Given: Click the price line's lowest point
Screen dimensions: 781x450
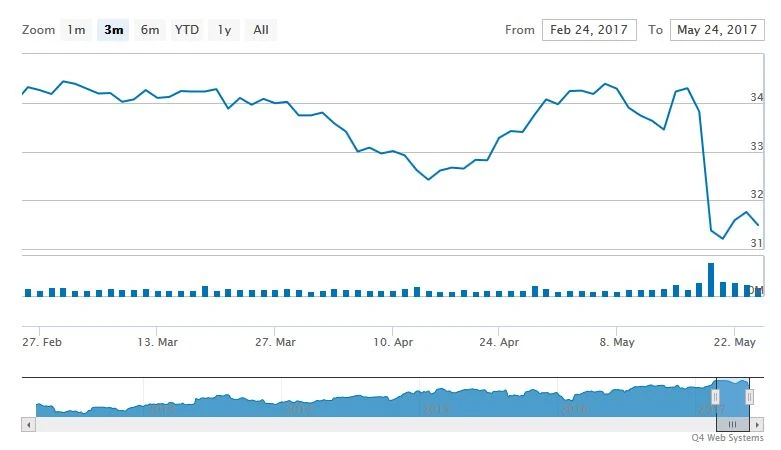Looking at the screenshot, I should (x=722, y=238).
